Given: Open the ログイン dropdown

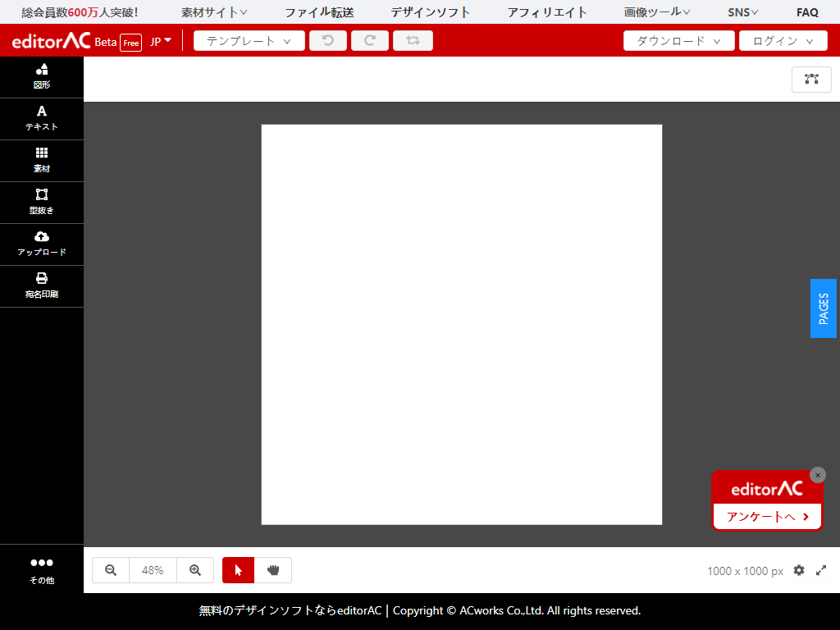Looking at the screenshot, I should coord(783,41).
